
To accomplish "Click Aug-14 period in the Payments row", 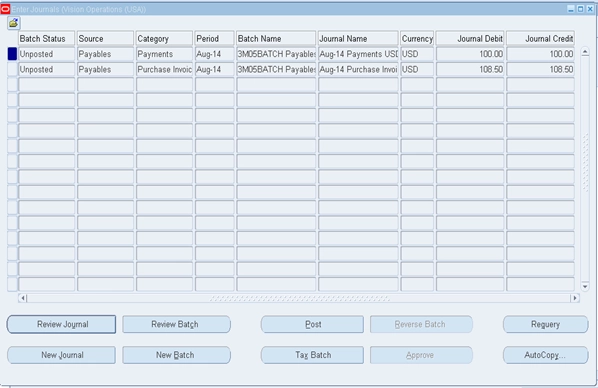I will [214, 54].
